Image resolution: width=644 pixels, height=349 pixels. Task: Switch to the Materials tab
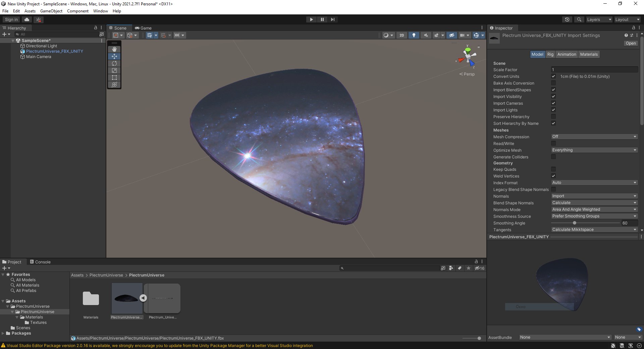click(589, 54)
